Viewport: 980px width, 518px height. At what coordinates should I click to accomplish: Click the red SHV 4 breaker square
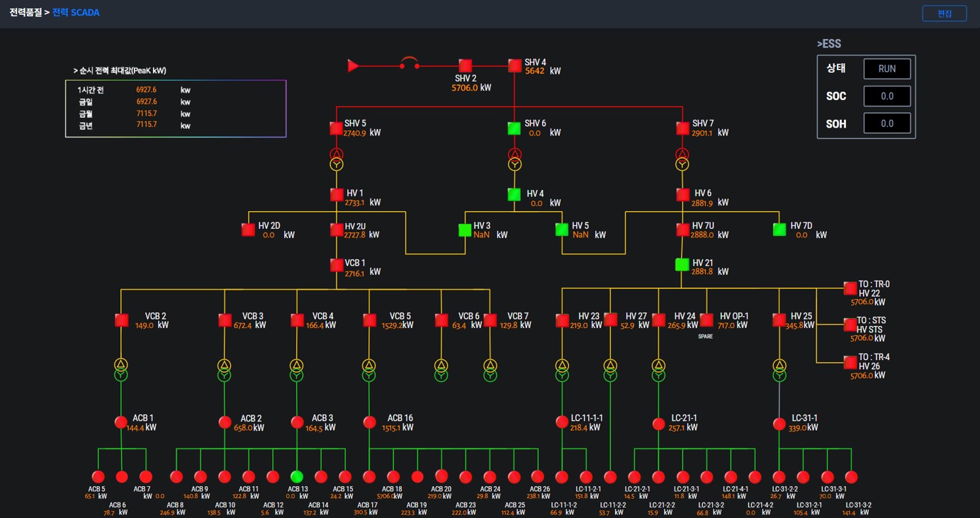click(514, 66)
